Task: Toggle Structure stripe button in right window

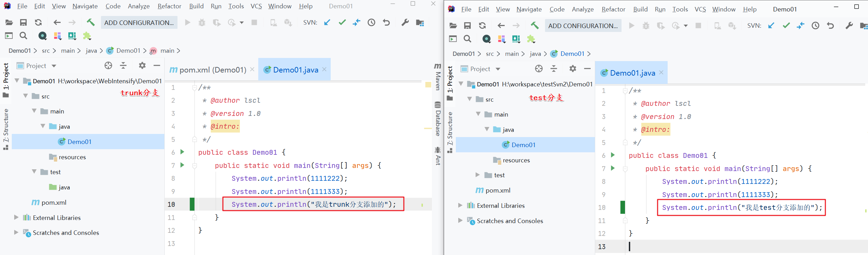Action: 450,132
